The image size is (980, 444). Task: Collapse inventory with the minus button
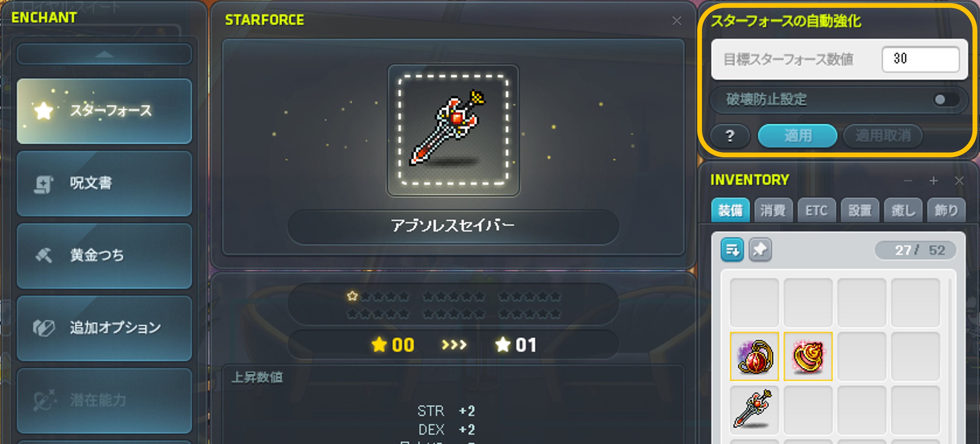click(908, 180)
